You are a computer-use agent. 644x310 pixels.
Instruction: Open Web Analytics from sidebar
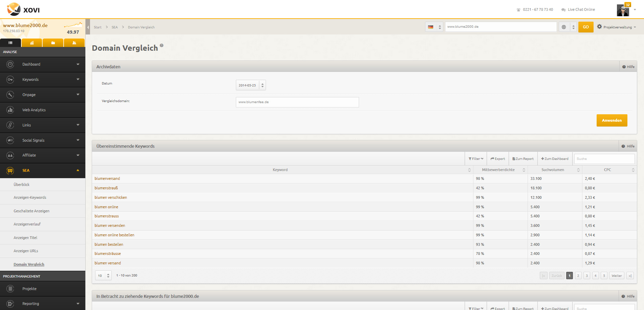coord(43,110)
